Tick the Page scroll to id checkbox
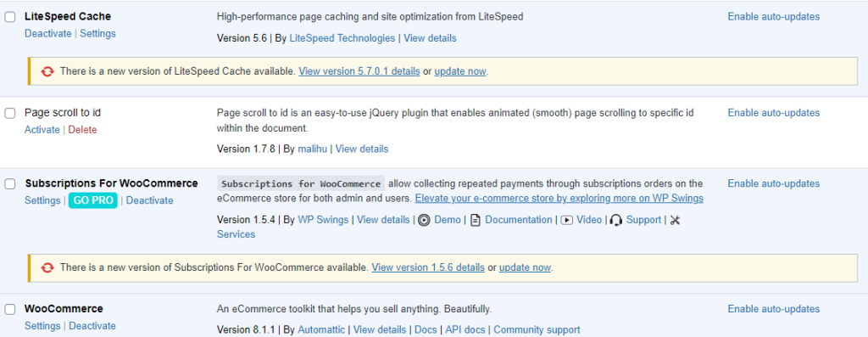 click(x=10, y=113)
